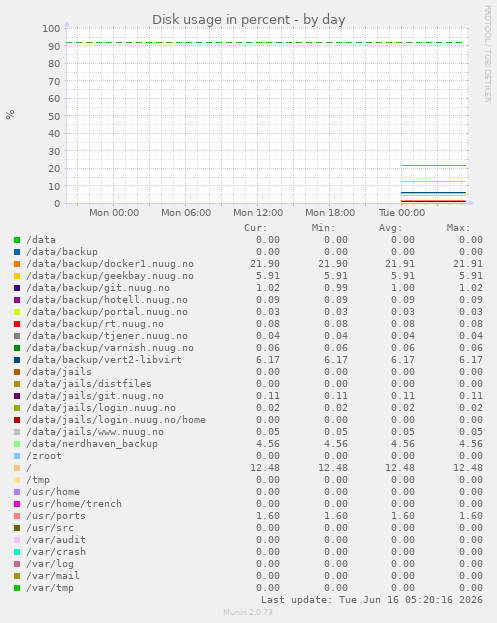This screenshot has width=497, height=623.
Task: Click the /var/log legend label
Action: [x=50, y=564]
